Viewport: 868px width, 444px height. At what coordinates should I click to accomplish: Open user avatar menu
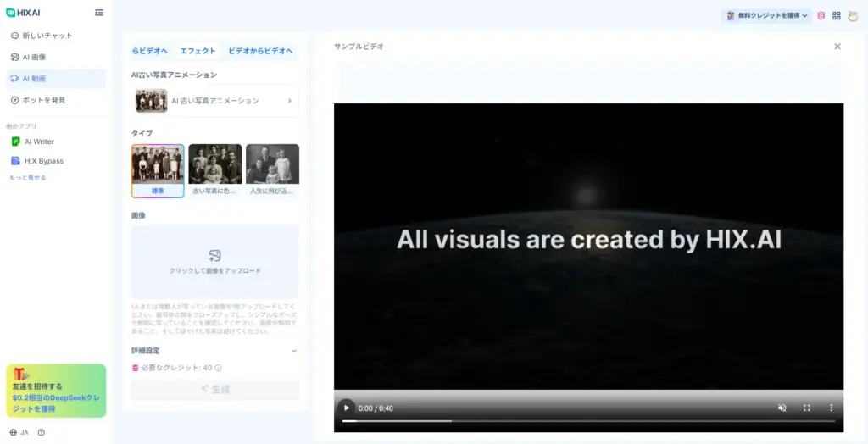pos(853,15)
